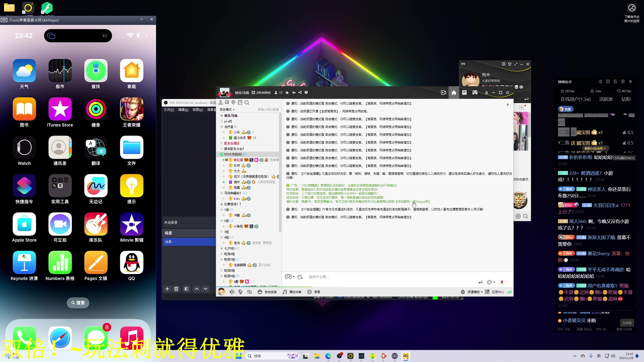The height and width of the screenshot is (362, 644).
Task: Click the 发弹幕 button
Action: (627, 323)
